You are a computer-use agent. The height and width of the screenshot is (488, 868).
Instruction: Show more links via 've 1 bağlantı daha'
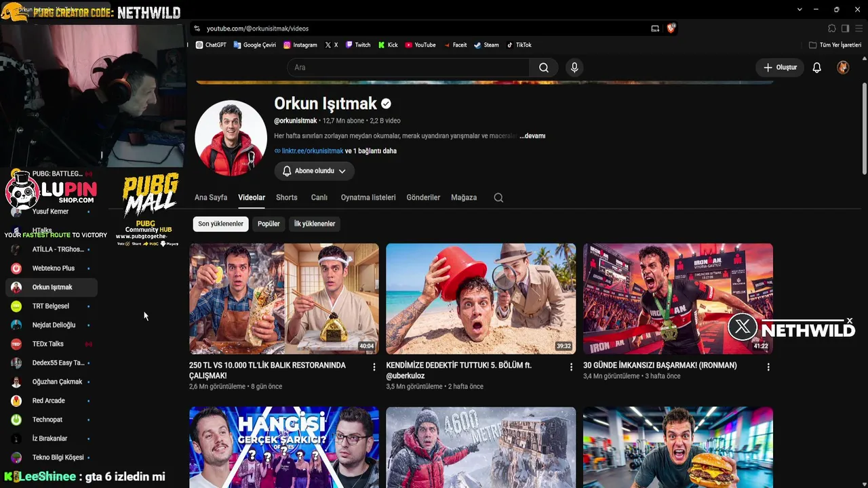(370, 151)
